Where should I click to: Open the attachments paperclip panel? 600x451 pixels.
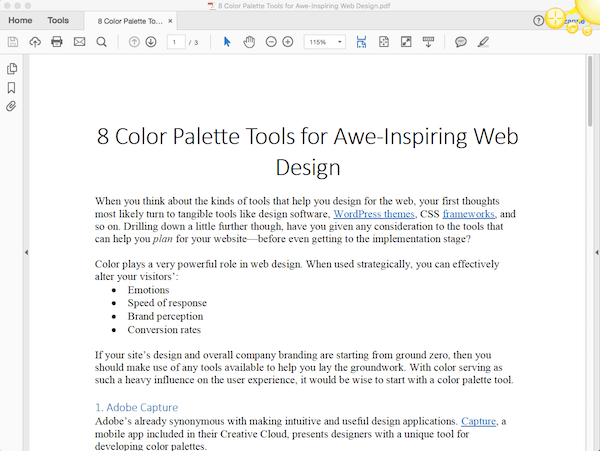tap(11, 106)
